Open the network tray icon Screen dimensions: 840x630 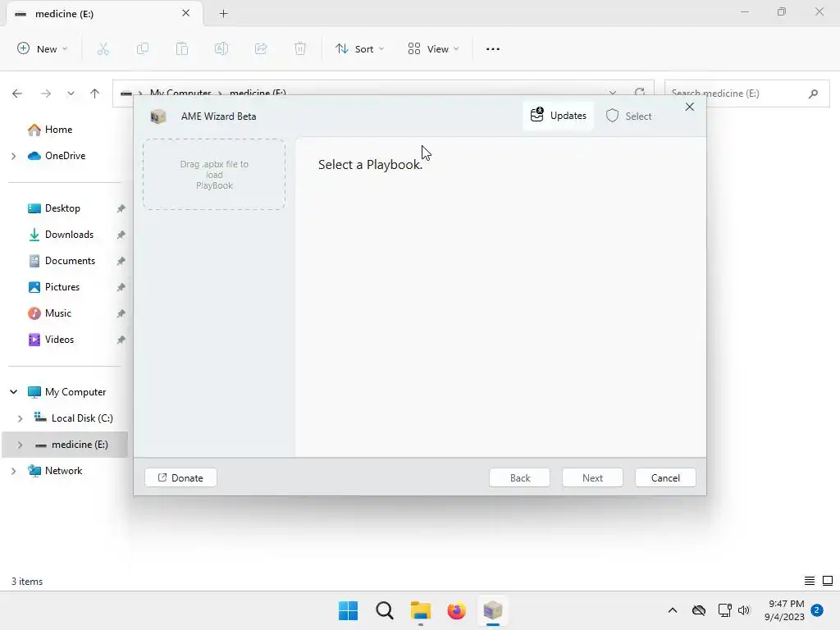724,610
